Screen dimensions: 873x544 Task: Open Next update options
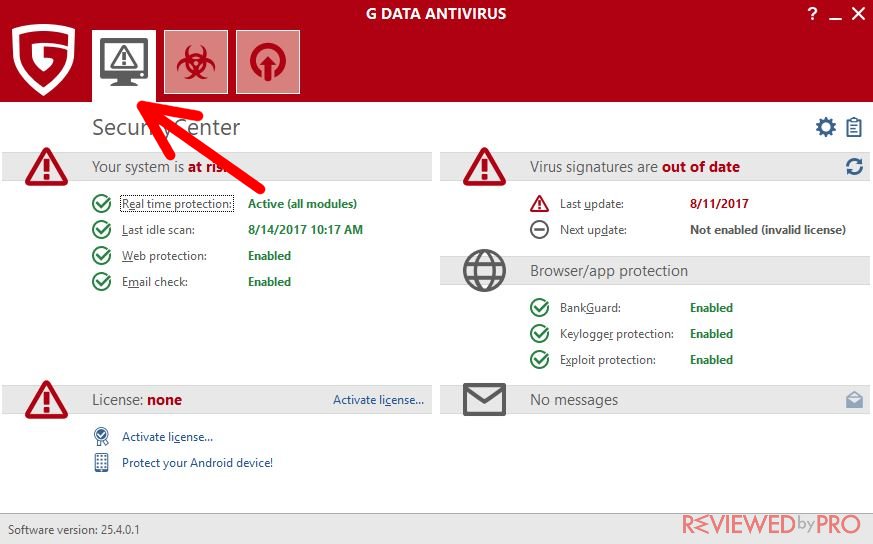594,230
